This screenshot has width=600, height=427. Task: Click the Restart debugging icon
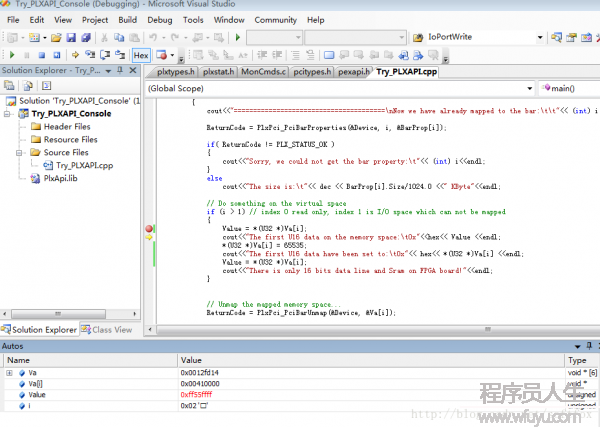click(x=57, y=55)
